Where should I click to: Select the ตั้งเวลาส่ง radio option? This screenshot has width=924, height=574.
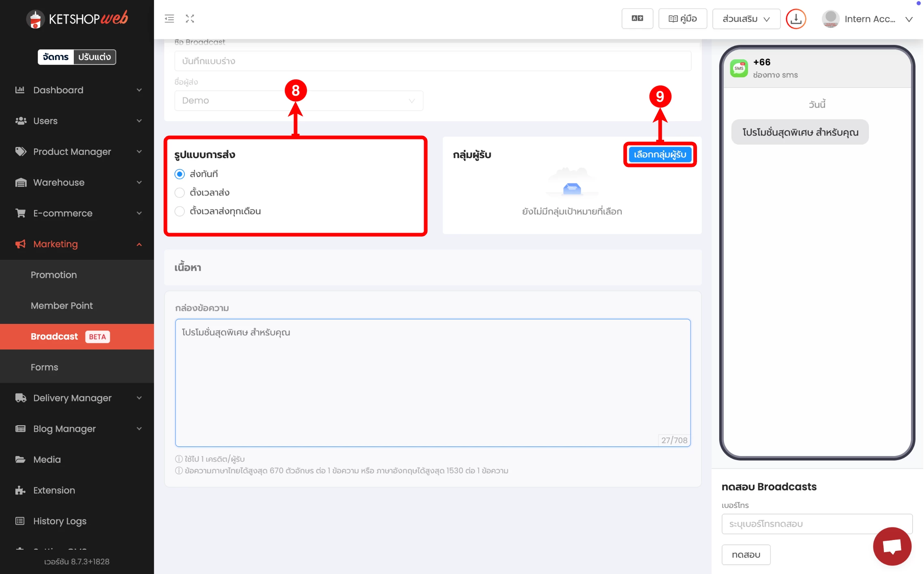point(180,193)
